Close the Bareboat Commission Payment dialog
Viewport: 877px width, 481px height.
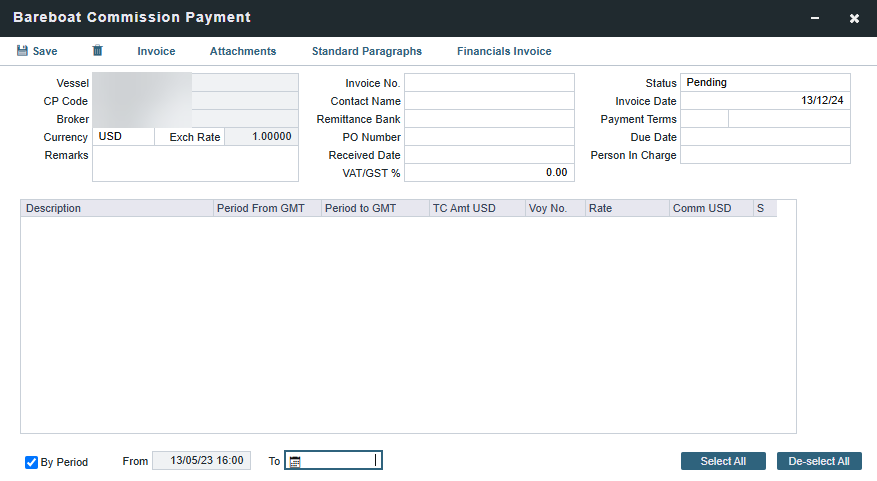pyautogui.click(x=854, y=18)
